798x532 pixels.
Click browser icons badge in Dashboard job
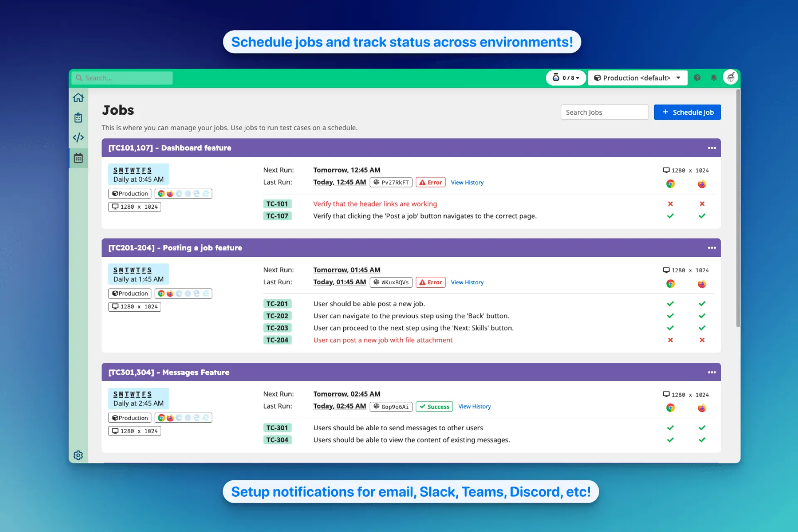click(x=183, y=194)
